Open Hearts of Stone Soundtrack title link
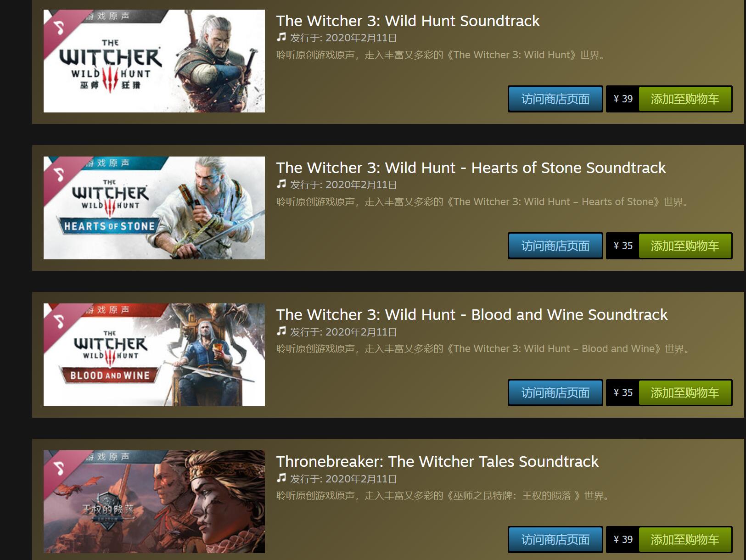Screen dimensions: 746x560 pos(471,168)
